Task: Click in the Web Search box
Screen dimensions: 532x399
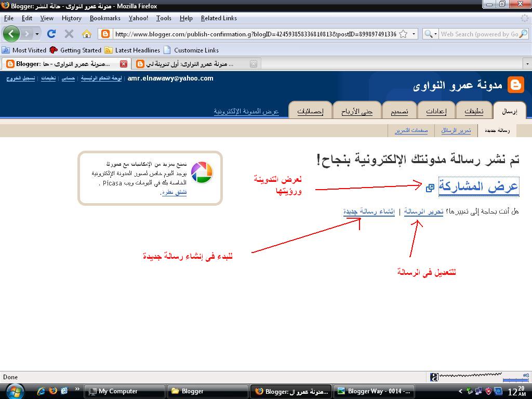Action: click(480, 34)
